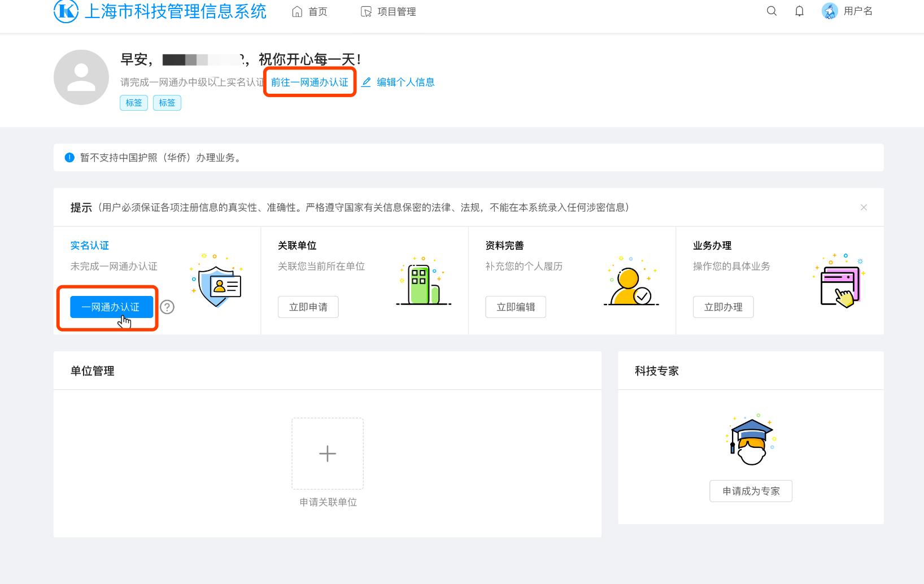The width and height of the screenshot is (924, 584).
Task: Click 立即办理 under 业务办理
Action: pos(723,307)
